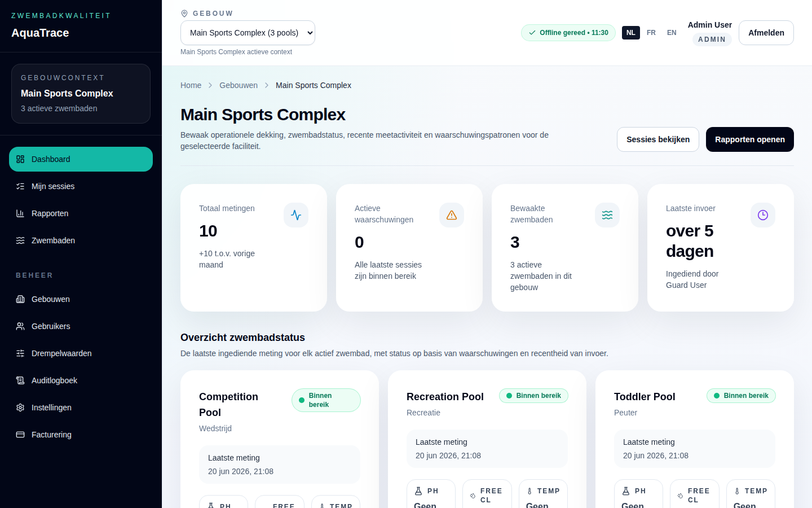Click the location pin icon beside Gebouw
The height and width of the screenshot is (508, 812).
184,14
